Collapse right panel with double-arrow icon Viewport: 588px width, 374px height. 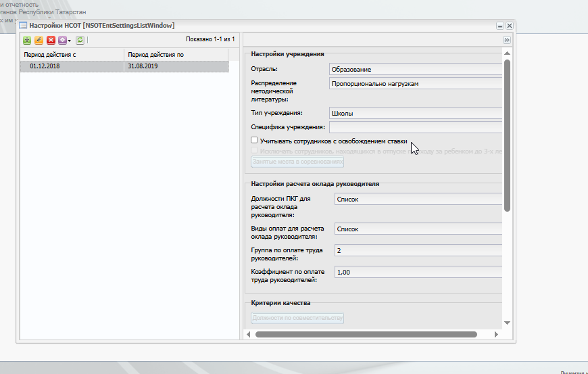coord(507,40)
